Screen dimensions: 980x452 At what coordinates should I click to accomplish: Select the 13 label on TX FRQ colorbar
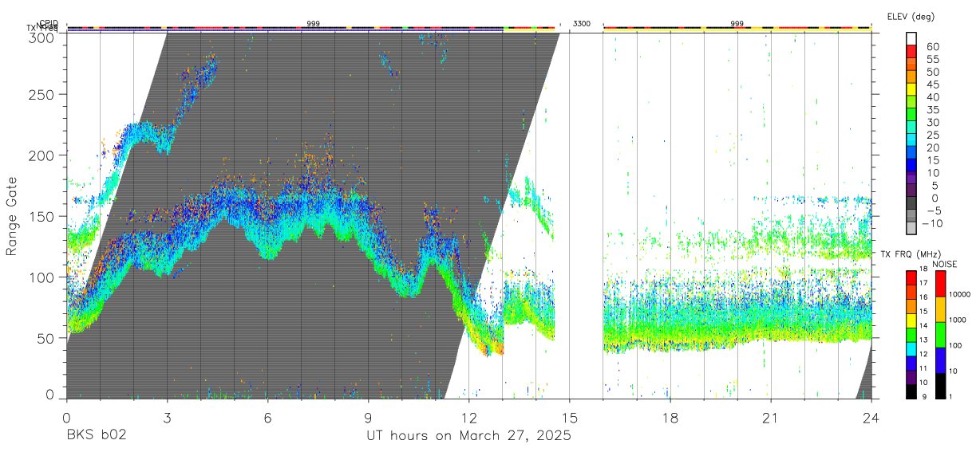925,340
